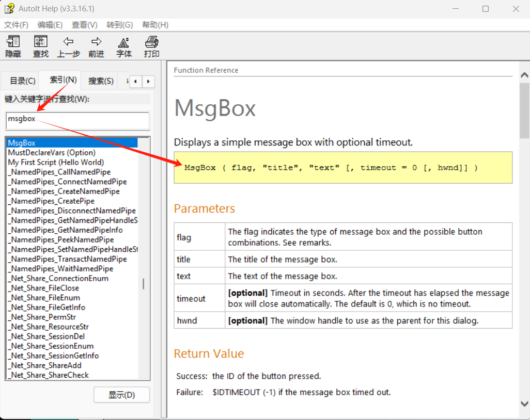Select _Net_Share_ResourceStr entry
The image size is (530, 420).
tap(49, 327)
